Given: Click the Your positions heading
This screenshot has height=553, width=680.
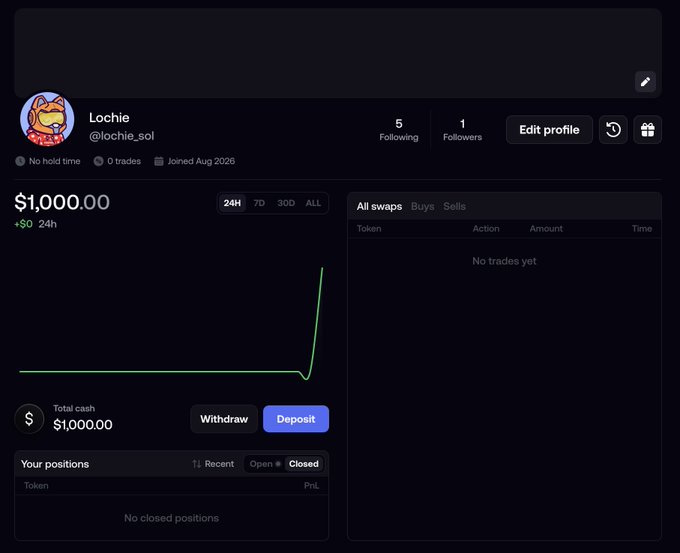Looking at the screenshot, I should click(55, 464).
